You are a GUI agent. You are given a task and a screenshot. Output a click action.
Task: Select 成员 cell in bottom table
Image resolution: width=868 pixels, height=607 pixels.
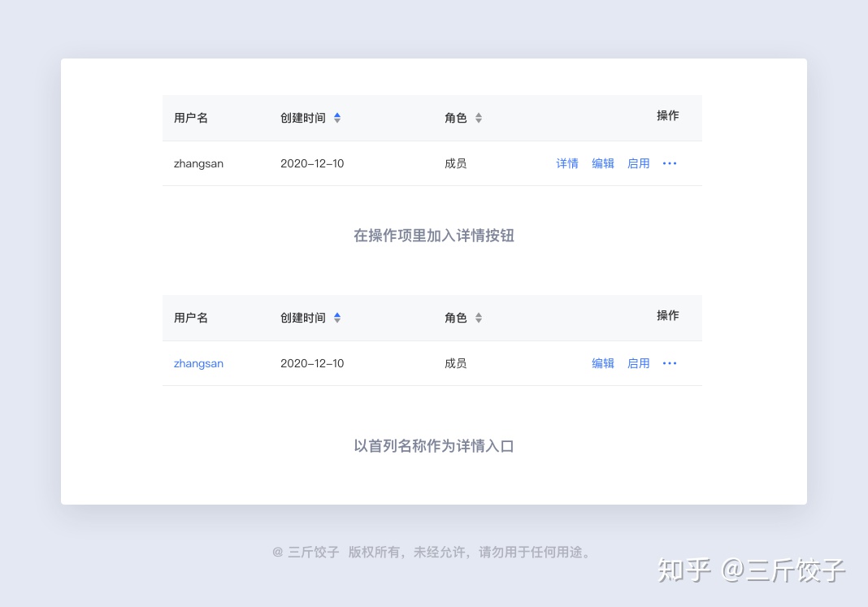coord(456,363)
